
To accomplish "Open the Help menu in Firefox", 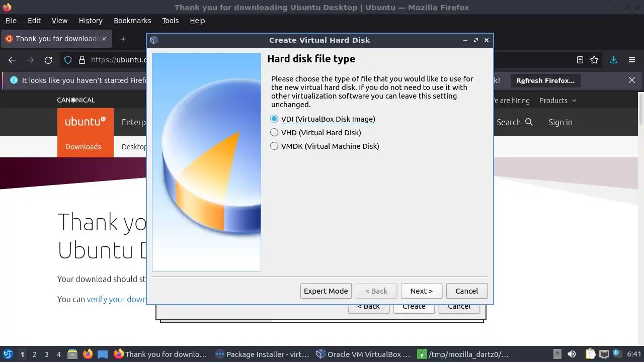I will point(197,21).
